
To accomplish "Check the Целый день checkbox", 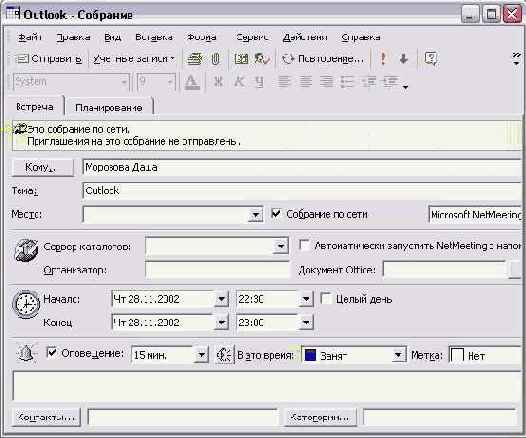I will tap(326, 298).
